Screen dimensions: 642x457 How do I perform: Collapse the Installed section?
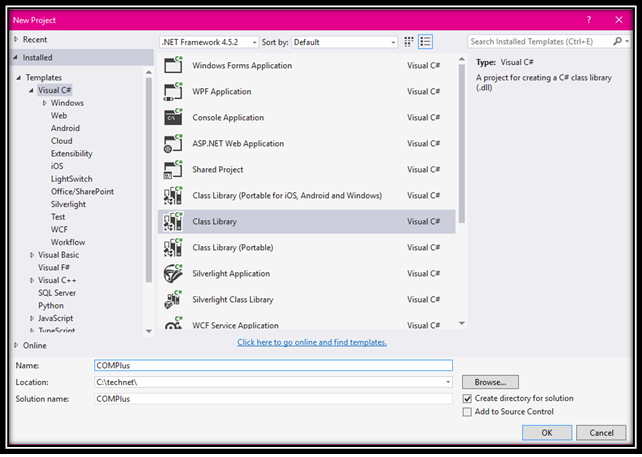(x=16, y=57)
